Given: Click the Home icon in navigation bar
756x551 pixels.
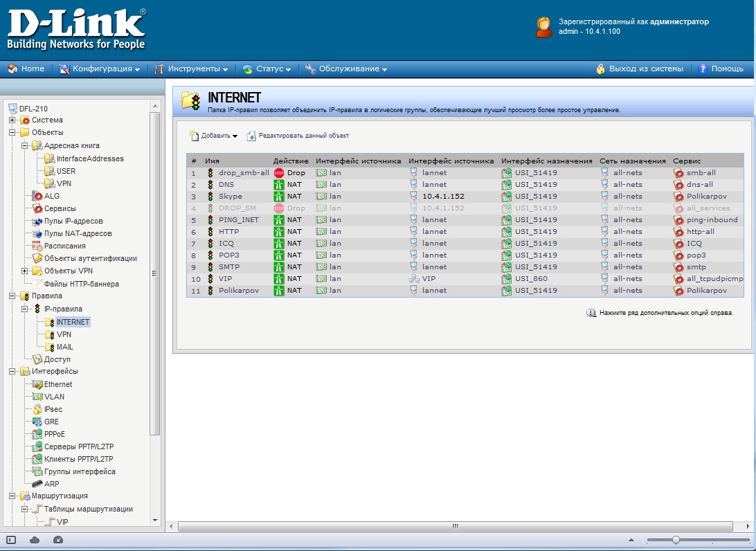Looking at the screenshot, I should coord(12,69).
